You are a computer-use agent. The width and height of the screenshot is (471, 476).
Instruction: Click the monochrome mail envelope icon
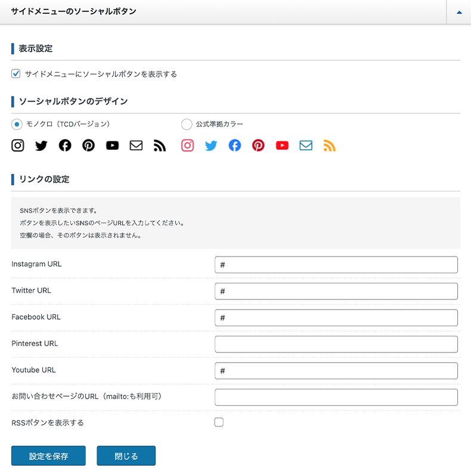click(136, 146)
